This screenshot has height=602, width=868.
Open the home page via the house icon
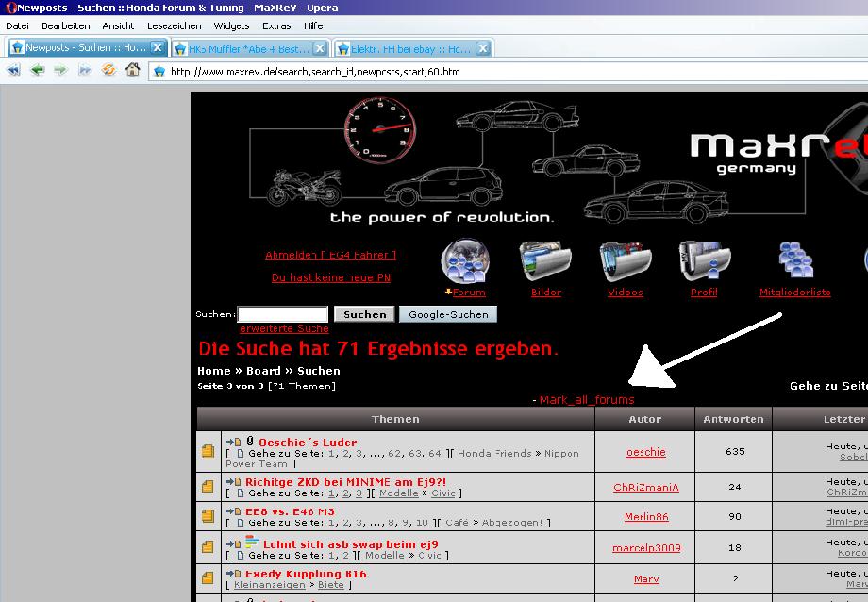133,70
